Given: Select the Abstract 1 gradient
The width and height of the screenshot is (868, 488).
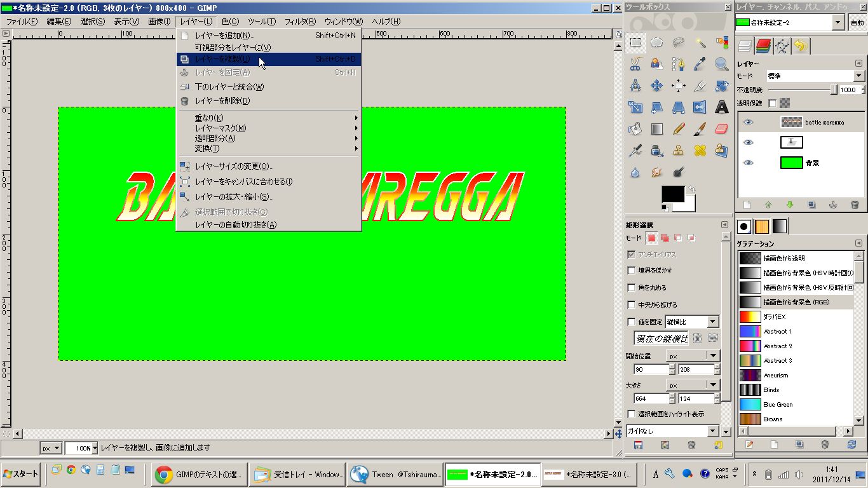Looking at the screenshot, I should click(796, 332).
